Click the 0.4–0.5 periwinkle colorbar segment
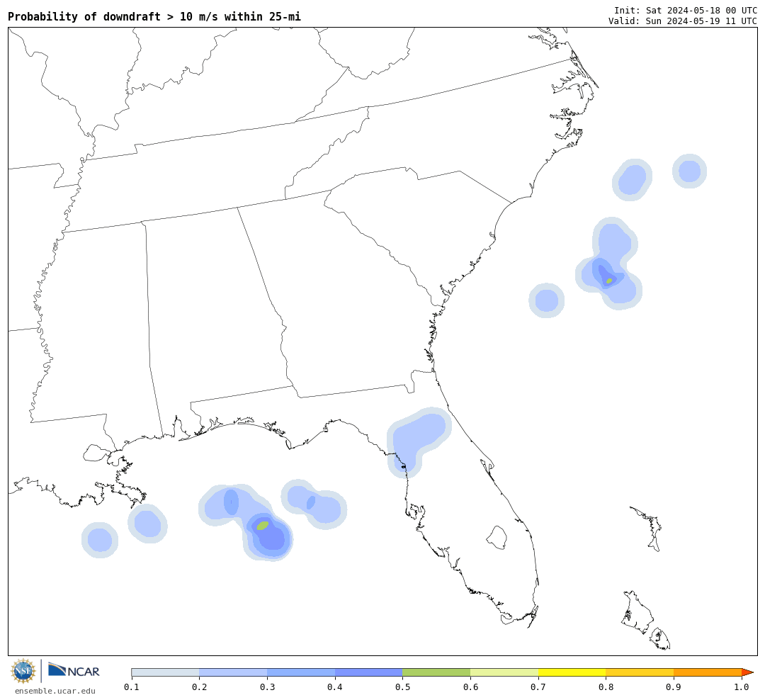The width and height of the screenshot is (765, 700). click(369, 672)
